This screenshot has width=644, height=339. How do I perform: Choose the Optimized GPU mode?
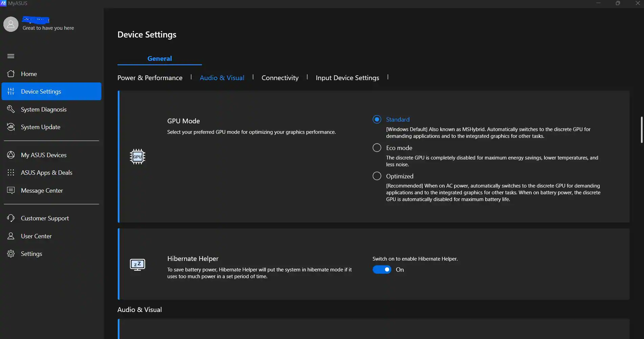click(377, 176)
